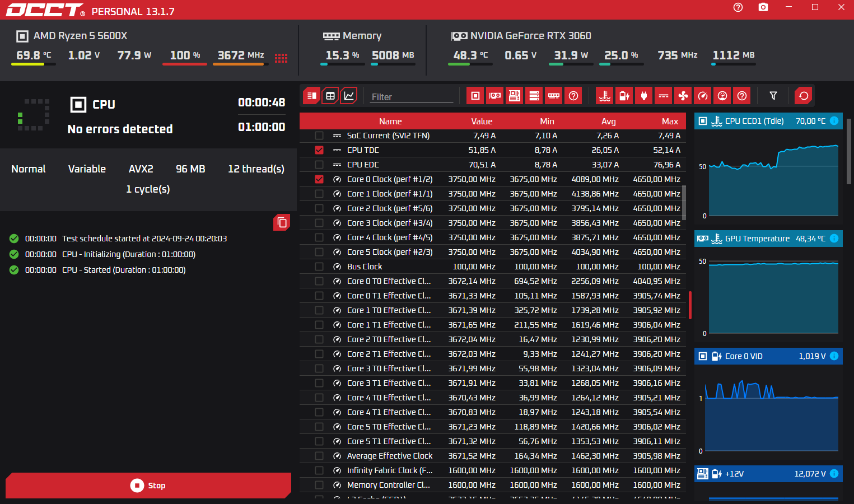Click the Normal test mode setting
Viewport: 854px width, 504px height.
coord(29,169)
